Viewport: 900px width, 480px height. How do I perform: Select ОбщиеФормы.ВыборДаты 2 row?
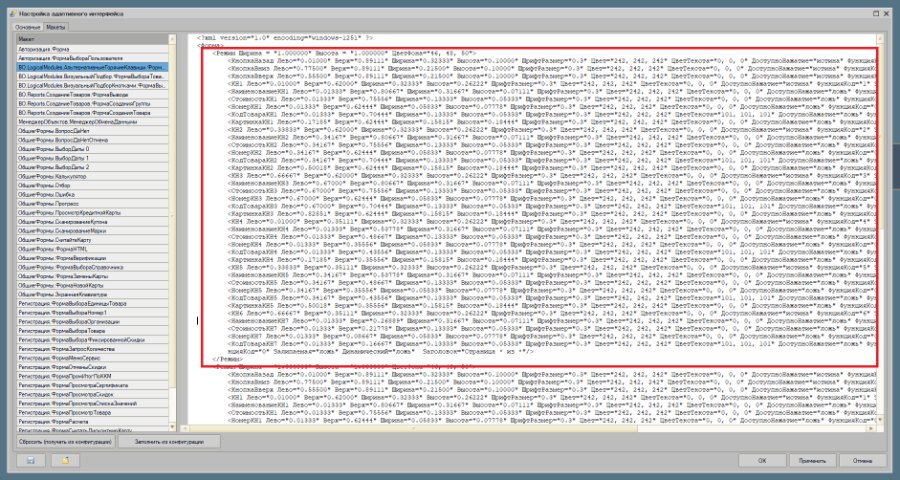coord(92,167)
